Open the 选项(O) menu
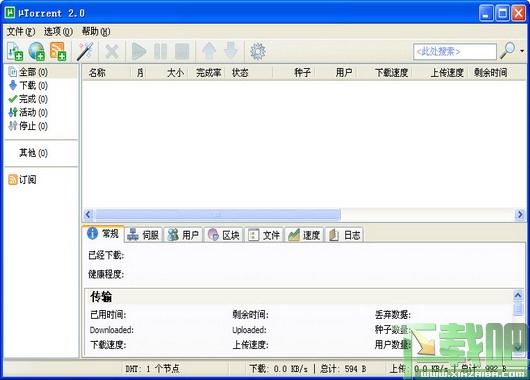This screenshot has width=530, height=380. pos(58,32)
